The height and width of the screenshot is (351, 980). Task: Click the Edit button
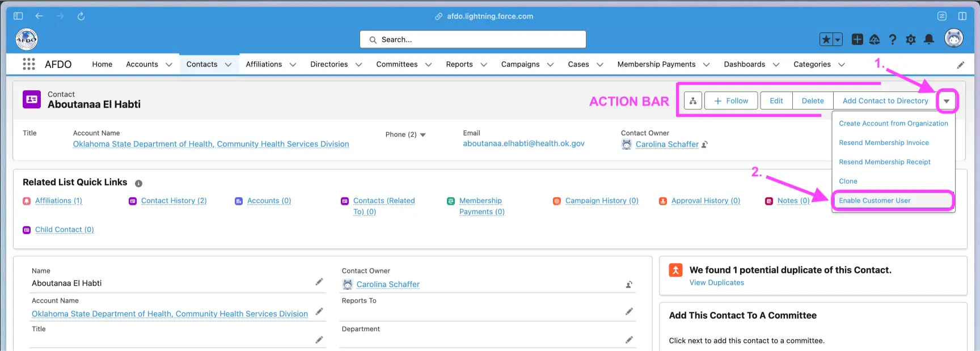point(776,101)
